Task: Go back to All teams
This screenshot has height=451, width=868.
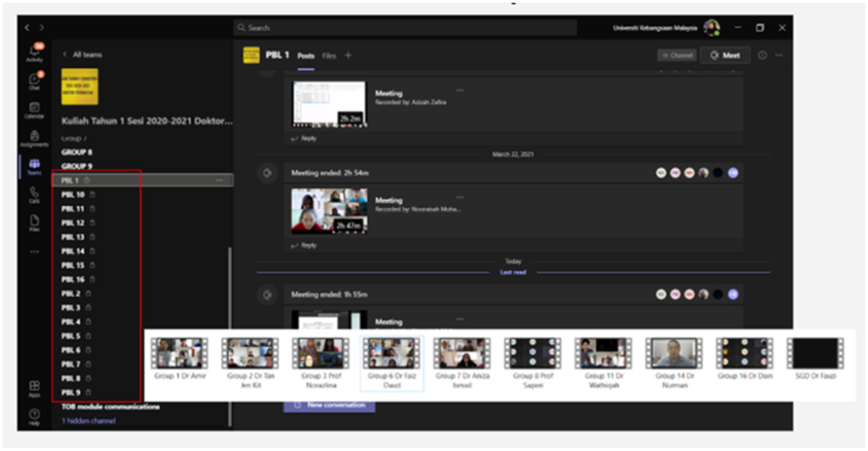Action: point(82,55)
